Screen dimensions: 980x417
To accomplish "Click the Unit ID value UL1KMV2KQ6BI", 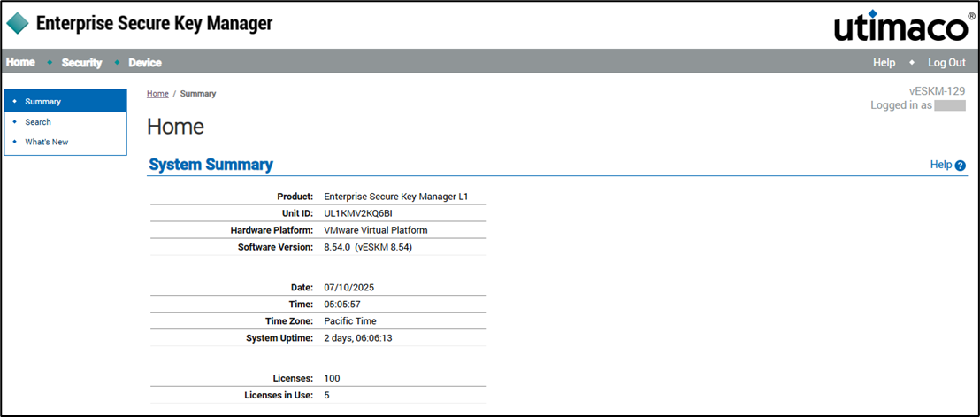I will (x=358, y=213).
